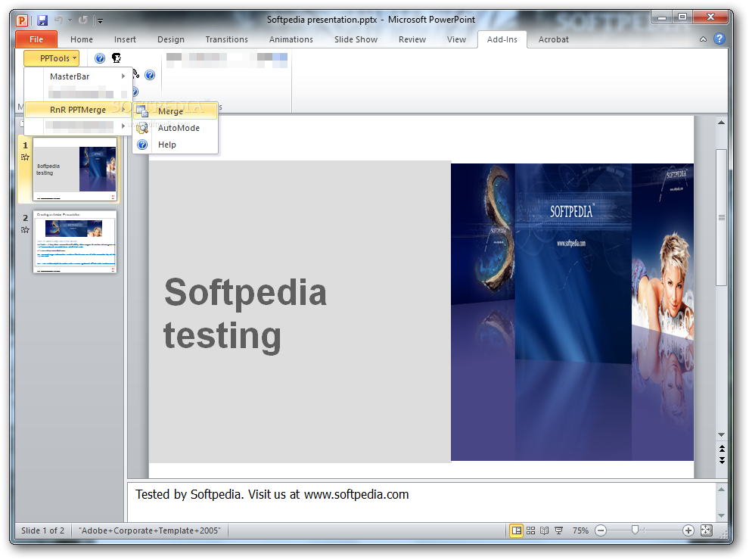Click the vertical scrollbar handle of slide pane
The width and height of the screenshot is (749, 560).
[x=721, y=218]
